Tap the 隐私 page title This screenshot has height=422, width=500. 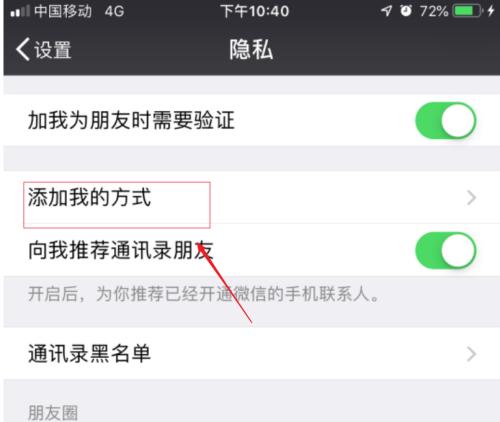tap(251, 49)
